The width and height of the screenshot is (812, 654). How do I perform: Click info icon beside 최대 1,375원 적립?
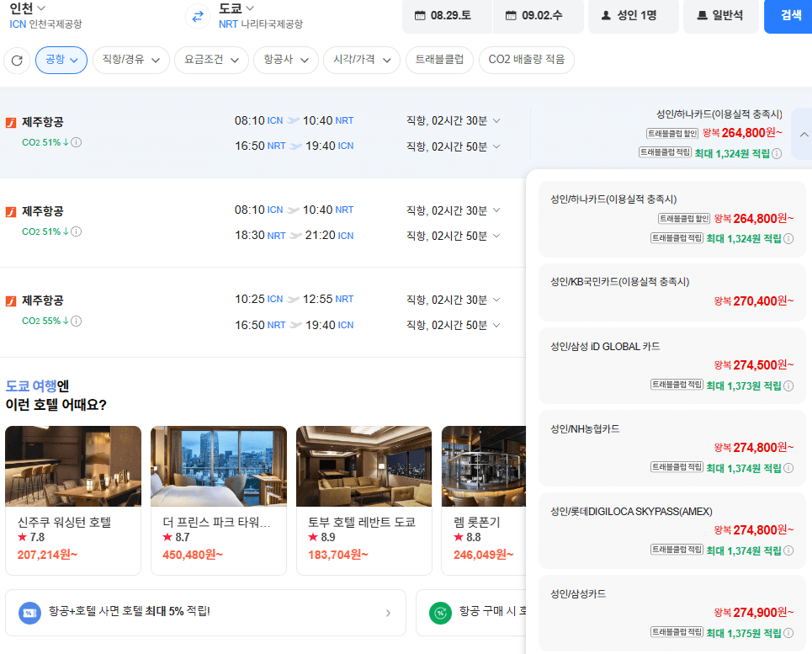click(788, 633)
